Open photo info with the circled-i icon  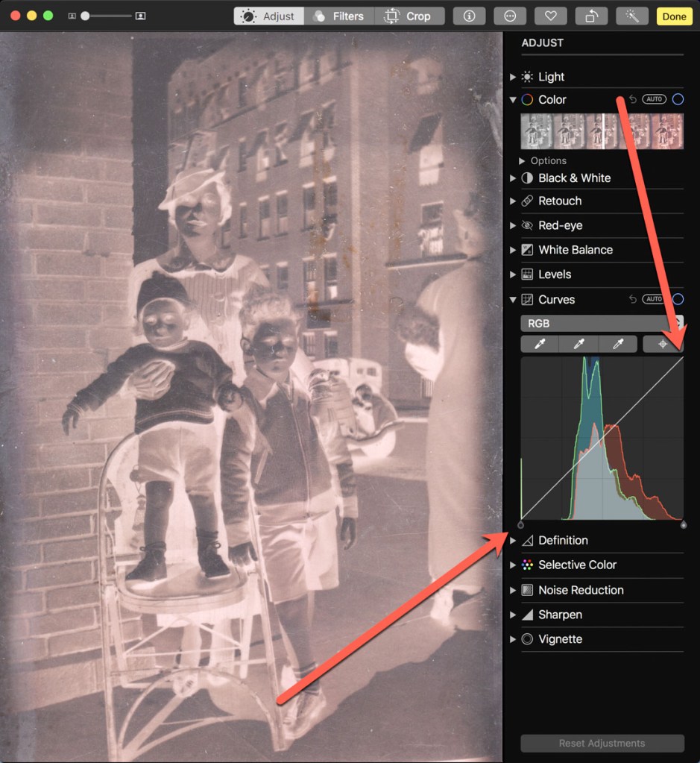(x=469, y=16)
